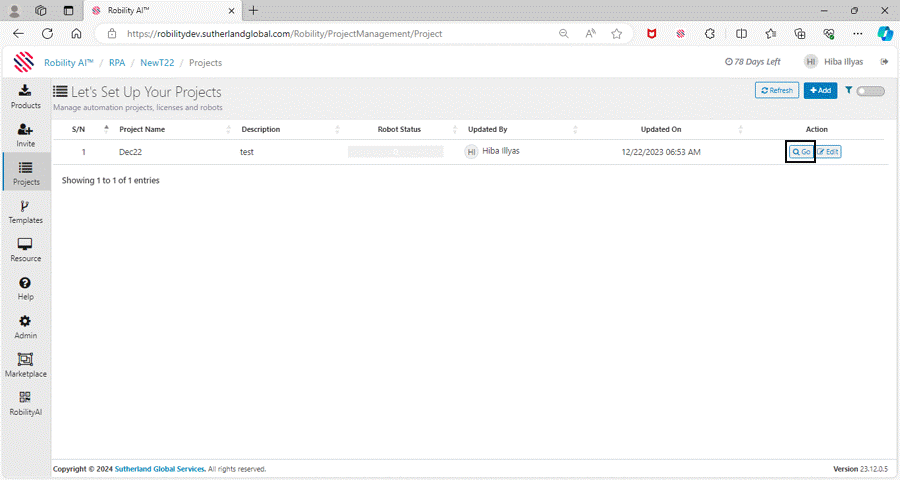Toggle browser split screen icon
The height and width of the screenshot is (480, 900).
point(741,34)
